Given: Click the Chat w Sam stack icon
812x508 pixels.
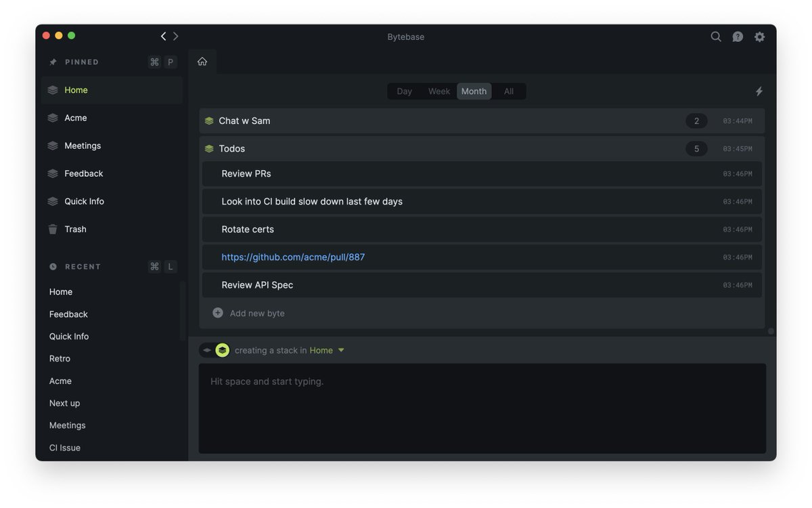Looking at the screenshot, I should coord(209,121).
